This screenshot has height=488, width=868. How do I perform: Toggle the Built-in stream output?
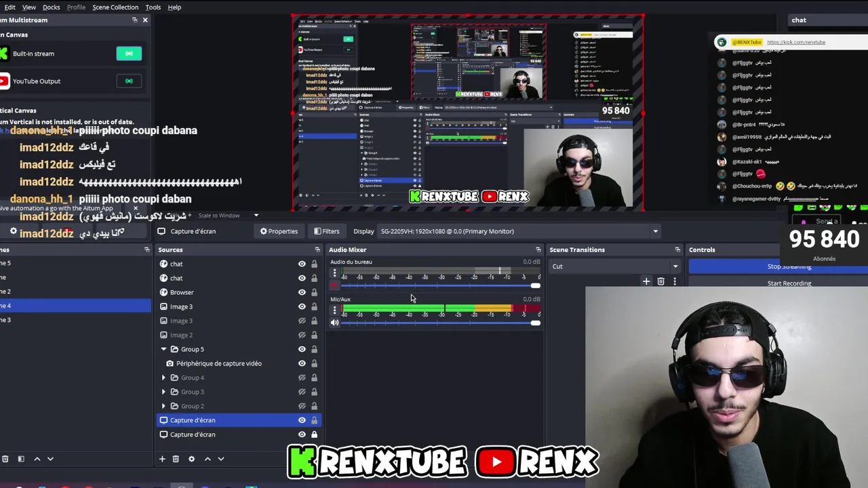tap(129, 54)
